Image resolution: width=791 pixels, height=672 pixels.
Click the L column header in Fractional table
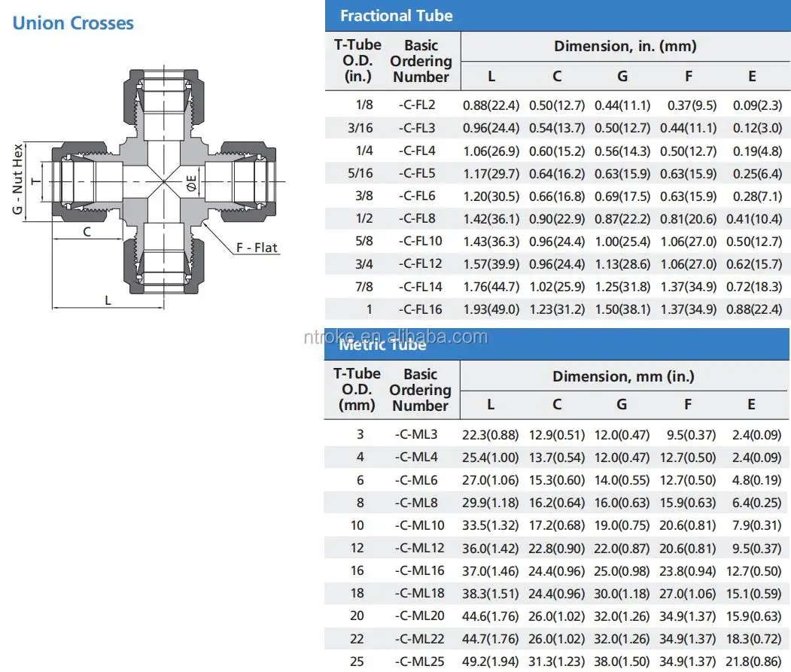click(490, 76)
